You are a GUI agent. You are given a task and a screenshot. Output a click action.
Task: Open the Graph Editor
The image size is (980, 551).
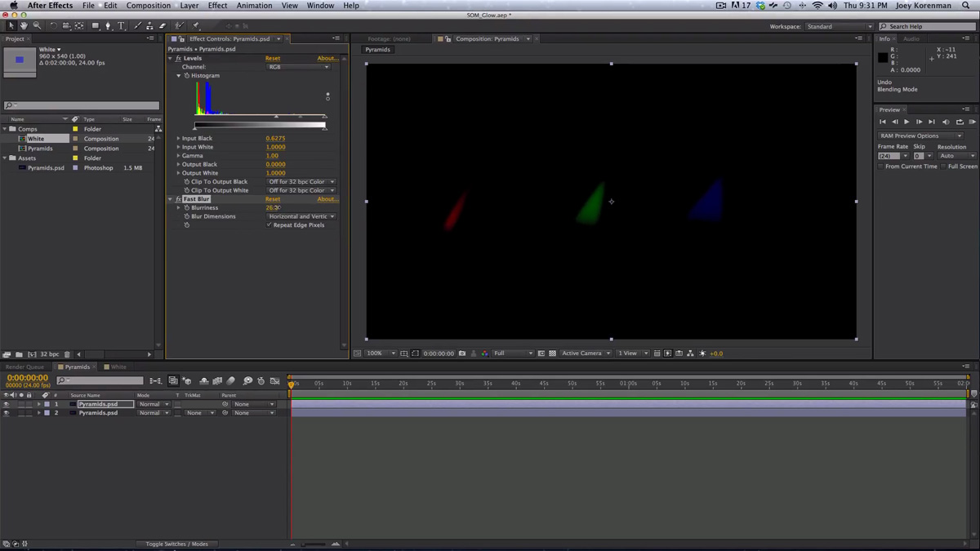274,380
